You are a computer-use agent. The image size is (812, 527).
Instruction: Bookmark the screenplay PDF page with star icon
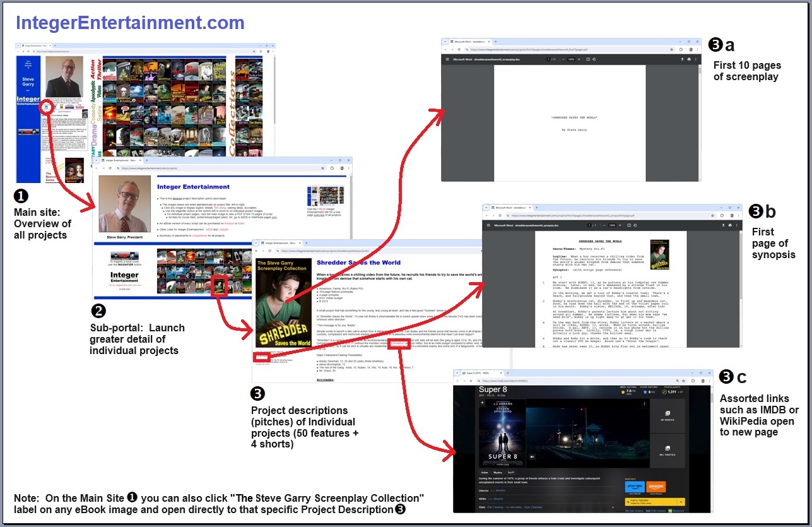pyautogui.click(x=671, y=49)
